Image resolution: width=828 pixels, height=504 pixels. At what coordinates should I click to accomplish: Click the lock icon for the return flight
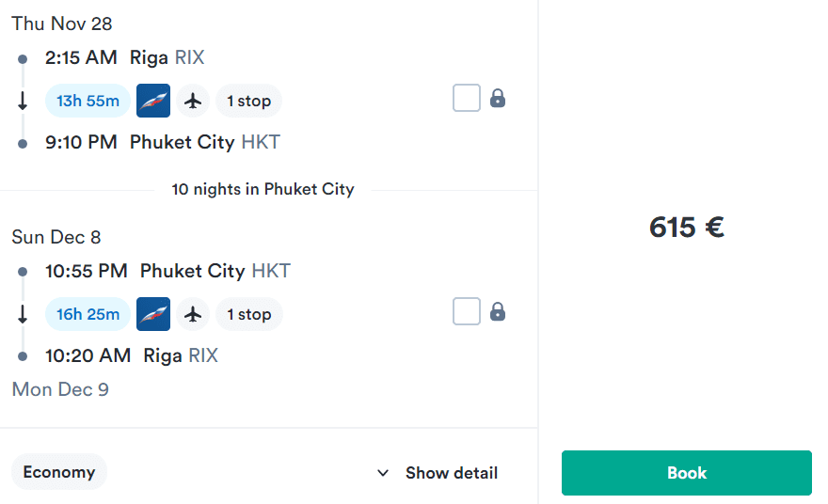pyautogui.click(x=498, y=312)
